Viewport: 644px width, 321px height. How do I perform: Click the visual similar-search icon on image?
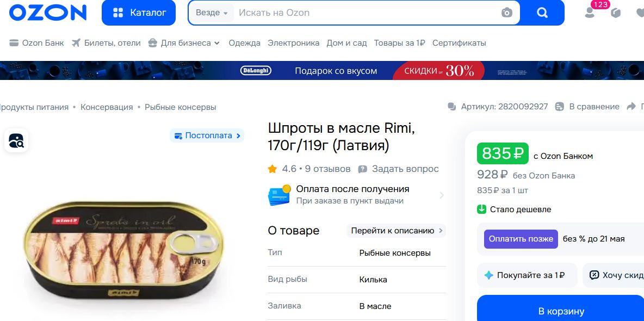(16, 140)
